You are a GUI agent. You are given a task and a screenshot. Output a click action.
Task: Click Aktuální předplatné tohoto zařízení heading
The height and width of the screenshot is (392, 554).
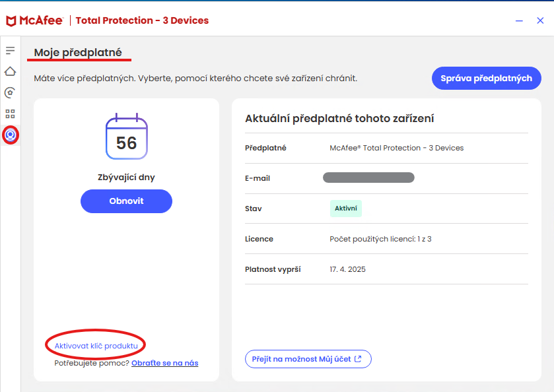[339, 118]
